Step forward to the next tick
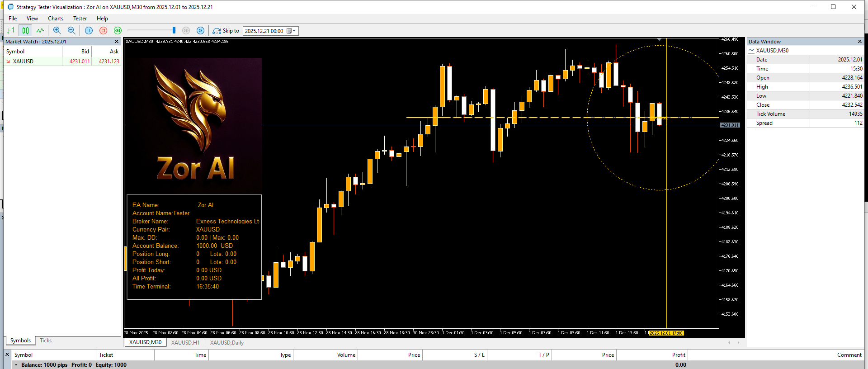The height and width of the screenshot is (369, 868). coord(201,31)
